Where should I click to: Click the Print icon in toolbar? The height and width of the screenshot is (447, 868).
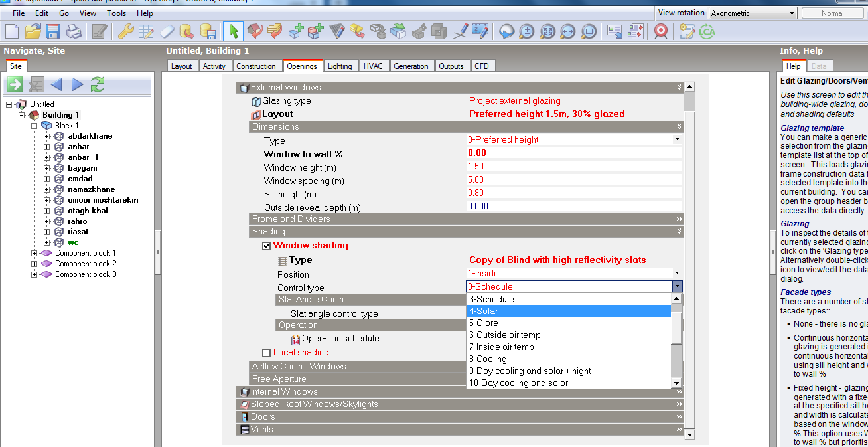coord(73,31)
